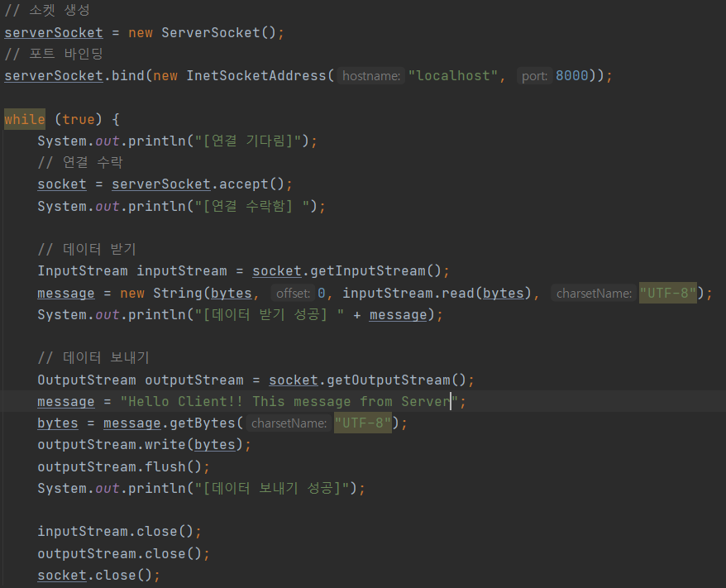This screenshot has width=726, height=588.
Task: Click the 'true' loop condition
Action: point(79,119)
